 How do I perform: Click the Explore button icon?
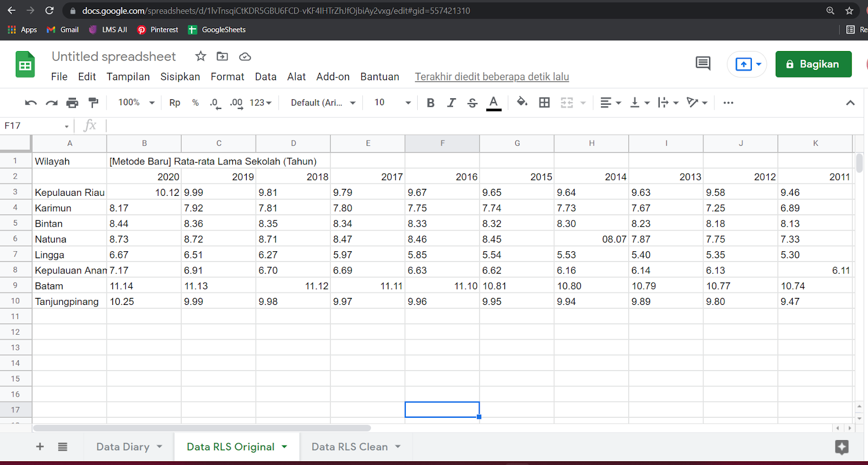(x=841, y=447)
